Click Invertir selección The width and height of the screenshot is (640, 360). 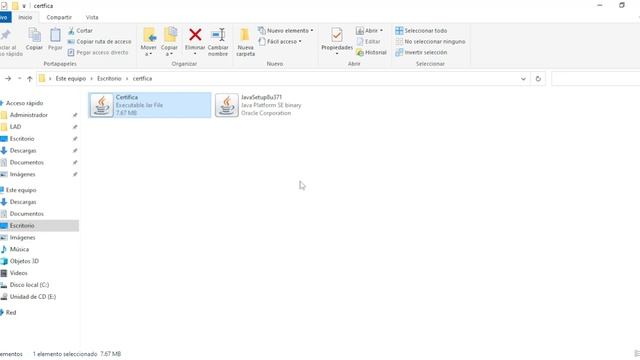point(421,53)
